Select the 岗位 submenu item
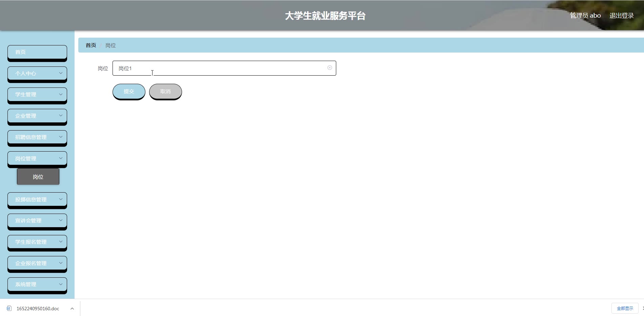This screenshot has height=316, width=644. coord(38,177)
